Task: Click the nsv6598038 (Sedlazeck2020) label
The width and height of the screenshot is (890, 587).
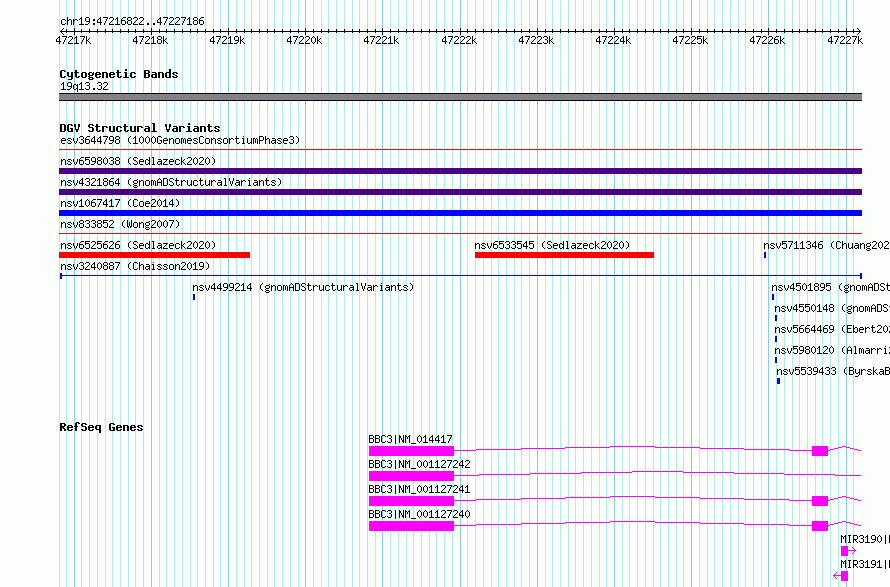Action: (138, 161)
